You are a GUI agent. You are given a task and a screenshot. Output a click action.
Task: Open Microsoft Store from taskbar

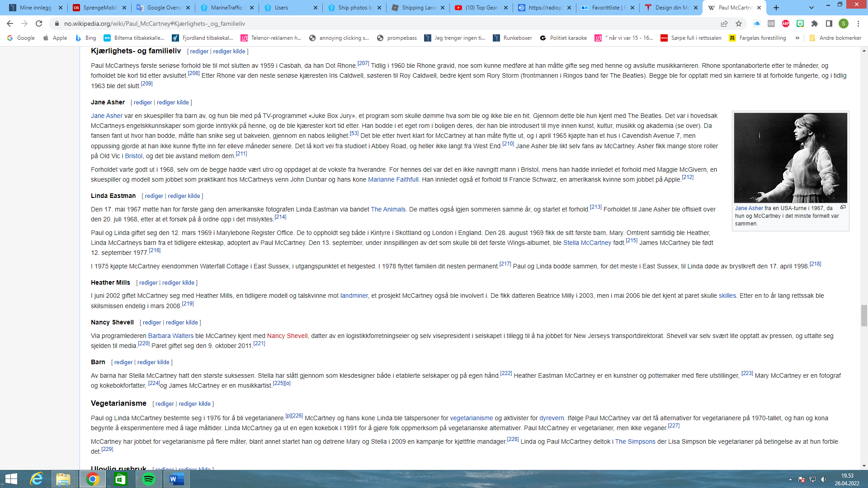coord(120,479)
